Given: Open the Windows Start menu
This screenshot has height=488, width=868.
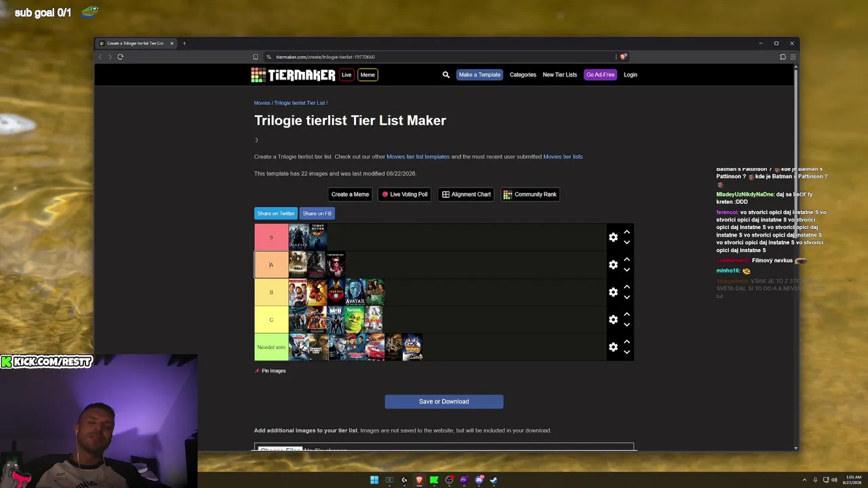Looking at the screenshot, I should [374, 480].
